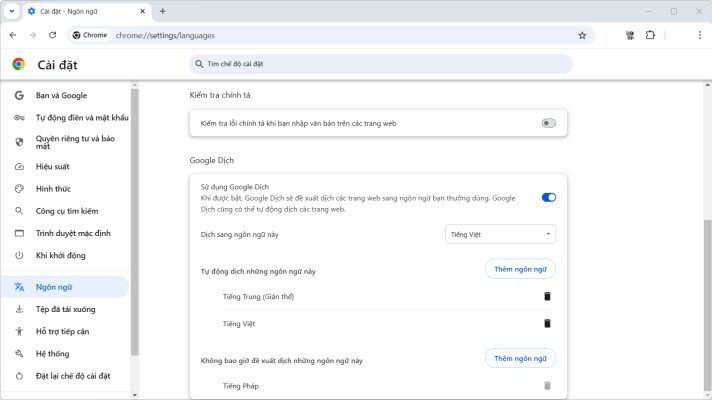This screenshot has width=712, height=400.
Task: Go back using the browser back arrow
Action: [13, 35]
